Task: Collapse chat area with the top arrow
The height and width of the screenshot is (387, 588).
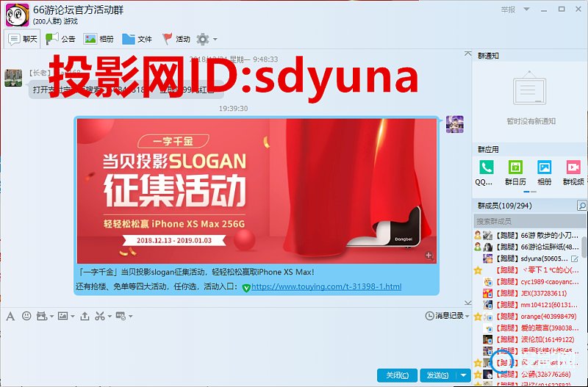Action: pos(467,54)
